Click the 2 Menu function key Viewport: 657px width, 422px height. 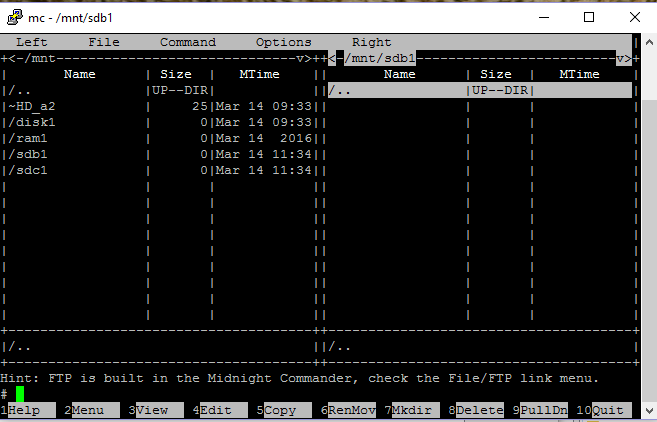tap(92, 410)
